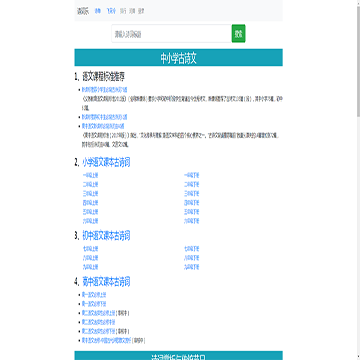Open 一年级下册 poems link
This screenshot has height=360, width=360.
coord(192,175)
